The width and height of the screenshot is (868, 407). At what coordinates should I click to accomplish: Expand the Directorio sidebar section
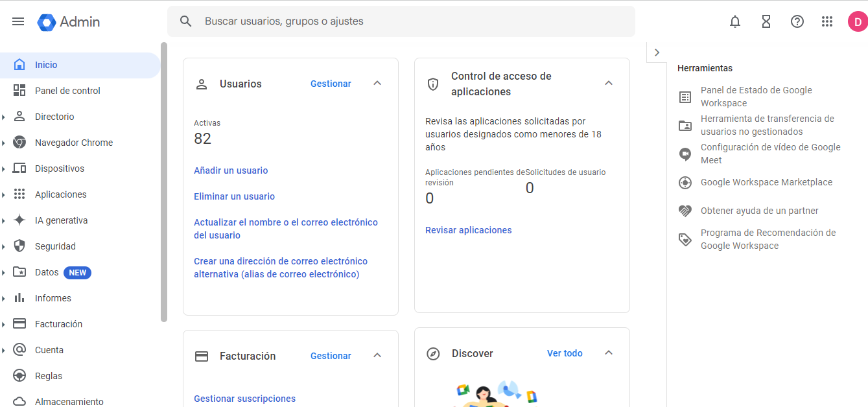point(4,117)
